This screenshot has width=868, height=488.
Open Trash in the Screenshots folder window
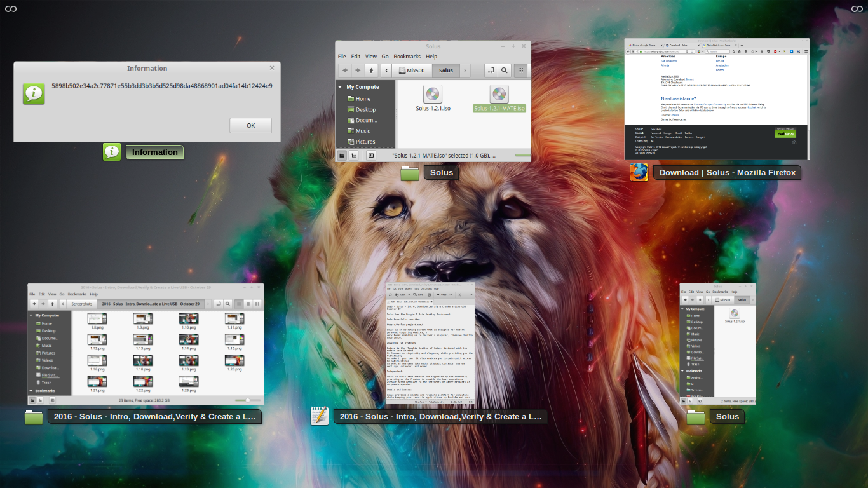pyautogui.click(x=44, y=383)
